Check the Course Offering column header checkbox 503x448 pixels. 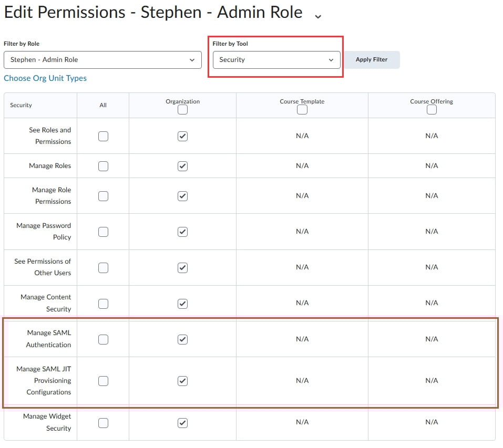tap(432, 110)
